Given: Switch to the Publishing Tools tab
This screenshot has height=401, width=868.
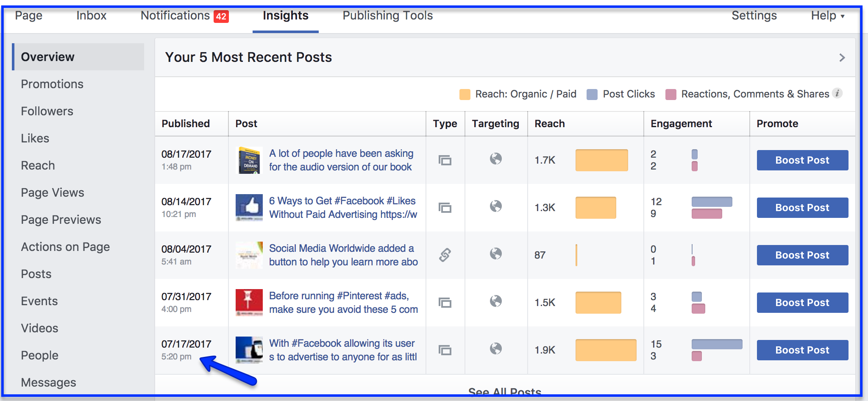Looking at the screenshot, I should click(388, 16).
